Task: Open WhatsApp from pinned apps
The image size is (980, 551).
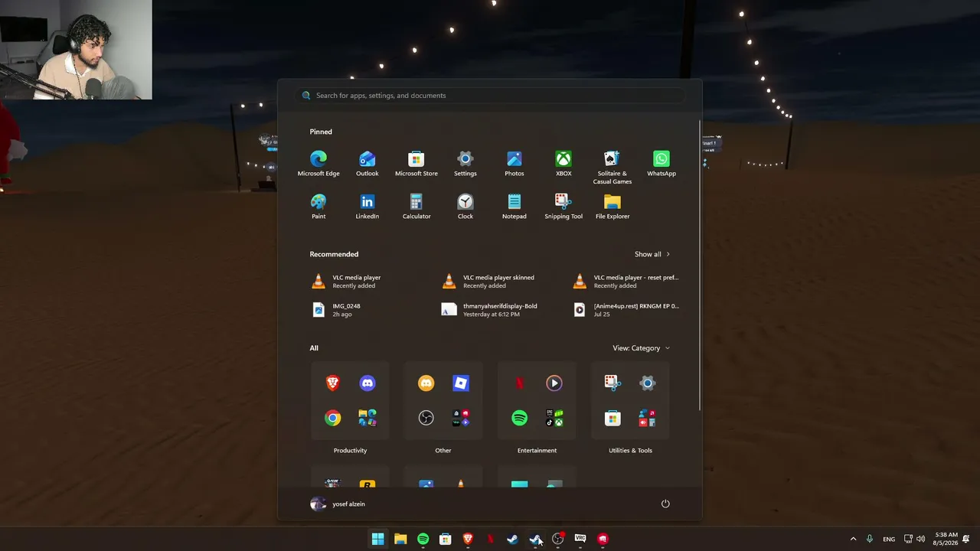Action: click(661, 164)
